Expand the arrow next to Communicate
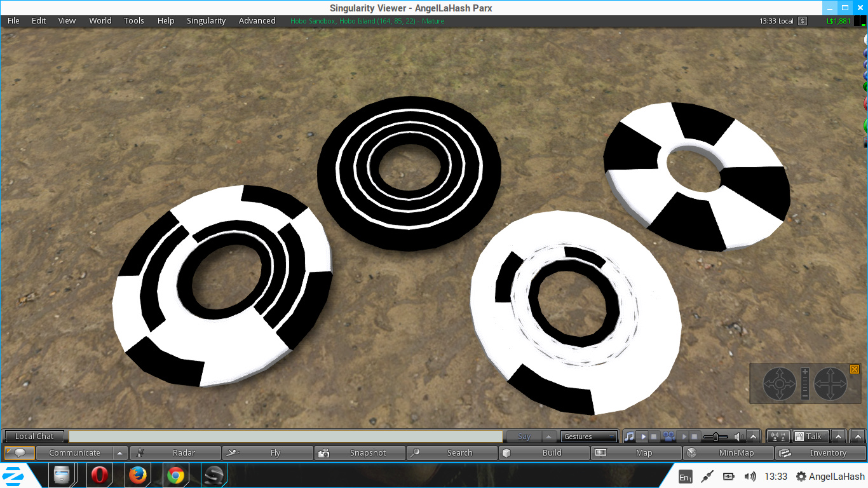868x488 pixels. pos(119,453)
